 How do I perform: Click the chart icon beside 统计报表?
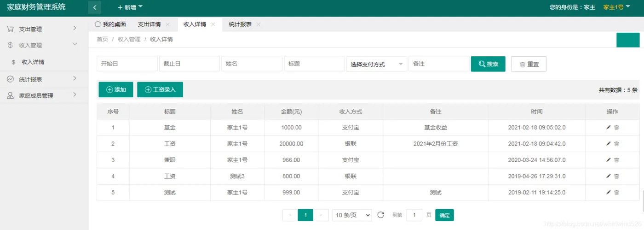[10, 79]
